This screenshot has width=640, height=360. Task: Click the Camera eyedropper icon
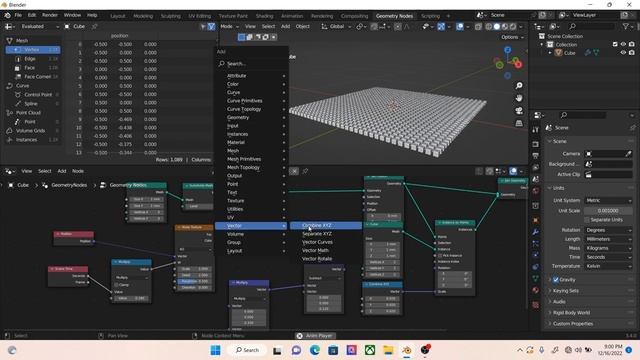coord(629,154)
